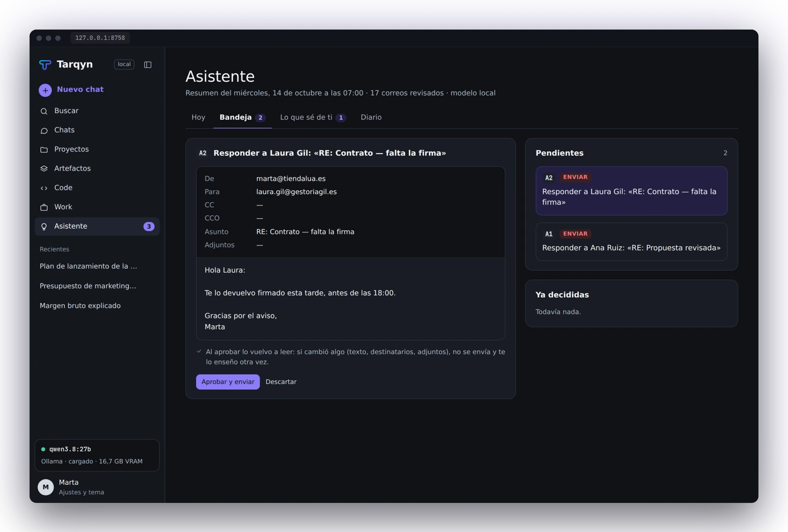The height and width of the screenshot is (532, 788).
Task: Start a Nuevo chat with plus icon
Action: [x=71, y=90]
